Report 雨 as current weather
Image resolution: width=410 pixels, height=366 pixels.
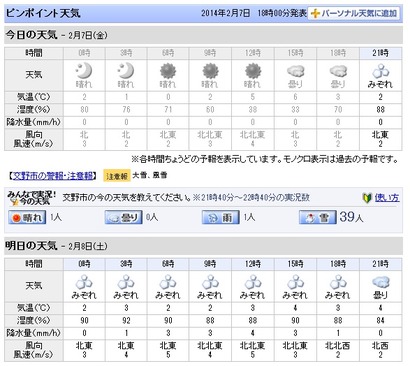click(x=221, y=218)
